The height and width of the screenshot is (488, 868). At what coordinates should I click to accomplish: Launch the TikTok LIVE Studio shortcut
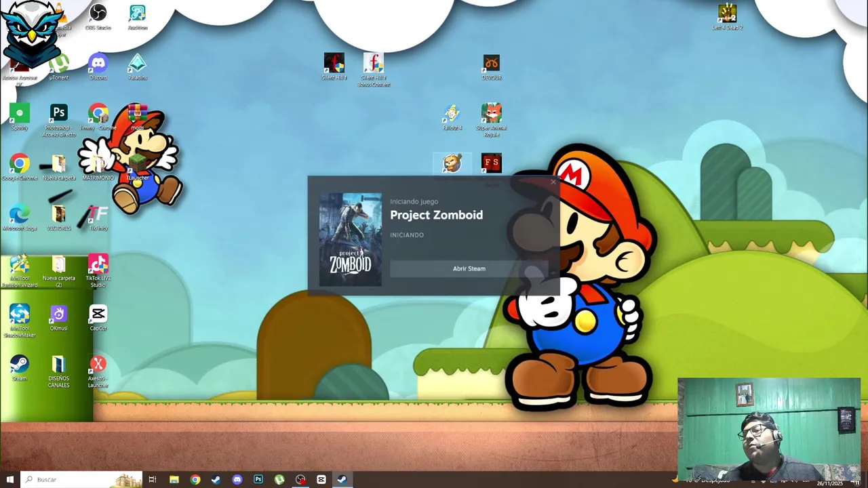point(98,271)
